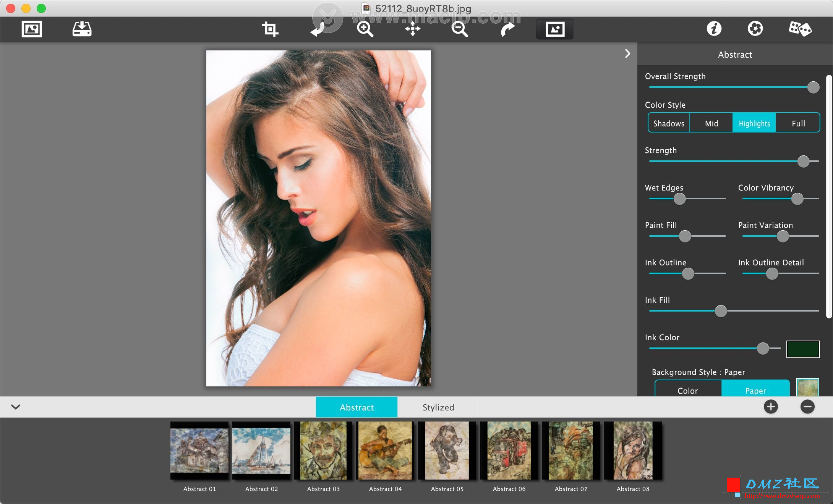
Task: Adjust the Strength slider handle
Action: 804,162
